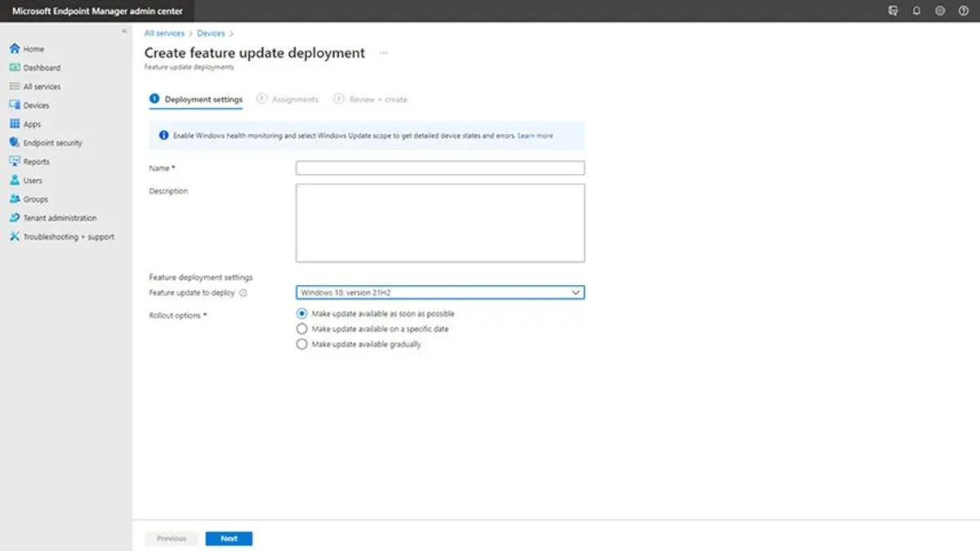This screenshot has height=551, width=980.
Task: Open the ellipsis menu beside page title
Action: 383,53
